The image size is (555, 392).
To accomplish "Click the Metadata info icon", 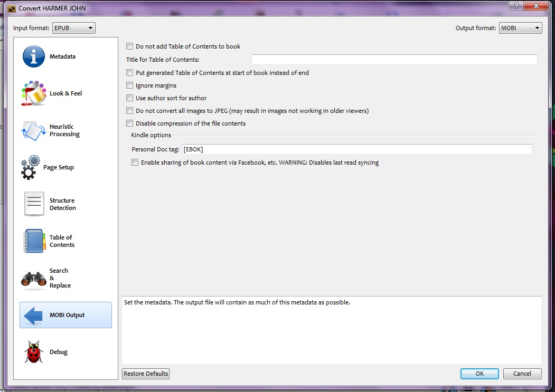I will pos(34,56).
